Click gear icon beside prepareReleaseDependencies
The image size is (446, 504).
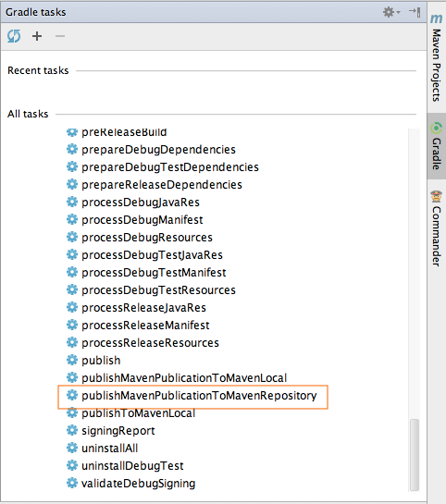72,184
